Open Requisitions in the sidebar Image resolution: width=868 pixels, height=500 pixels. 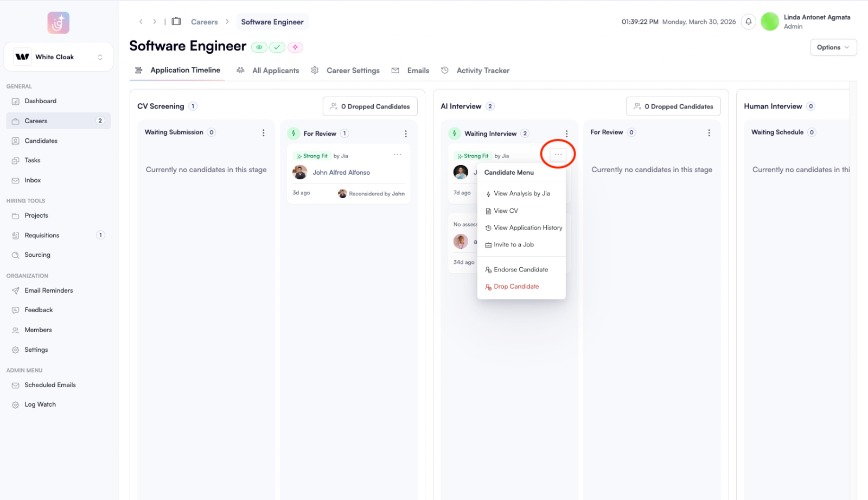pyautogui.click(x=42, y=235)
